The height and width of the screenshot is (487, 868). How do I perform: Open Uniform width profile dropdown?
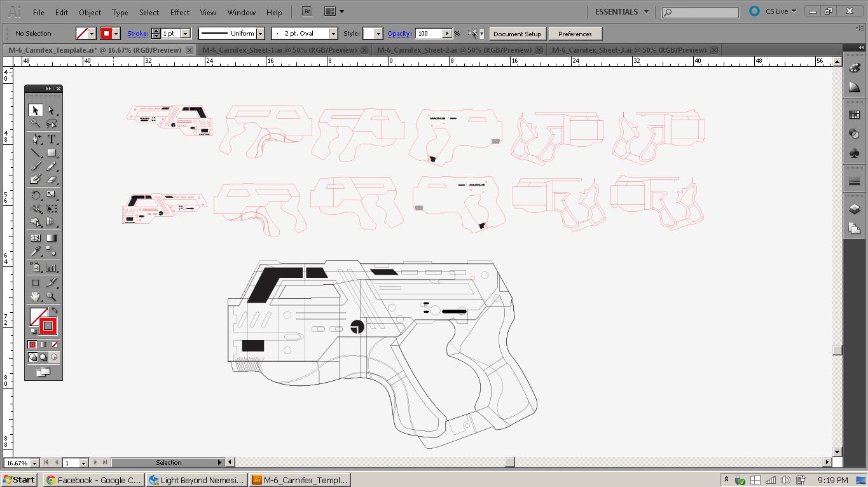[x=260, y=34]
